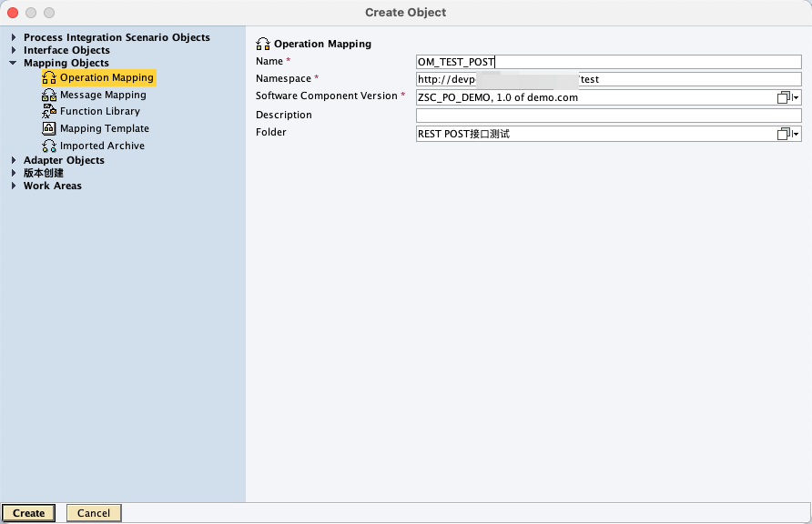812x524 pixels.
Task: Open Folder value help icon
Action: click(784, 134)
